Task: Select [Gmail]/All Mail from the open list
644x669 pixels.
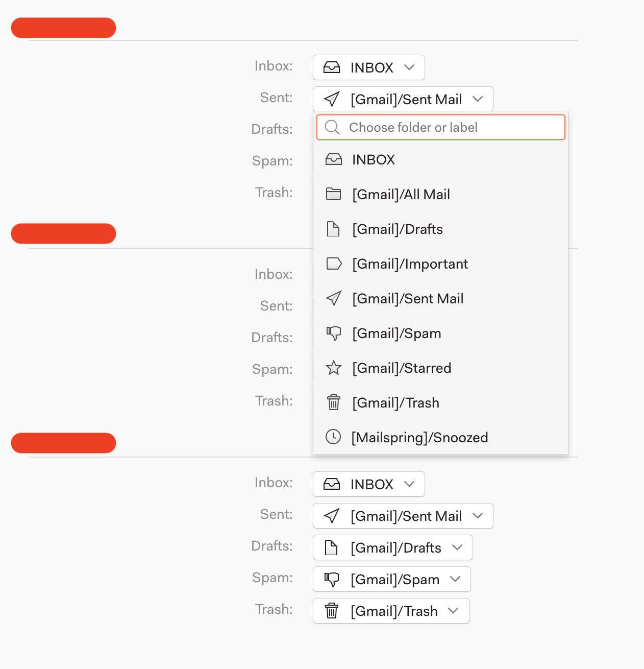Action: (401, 194)
